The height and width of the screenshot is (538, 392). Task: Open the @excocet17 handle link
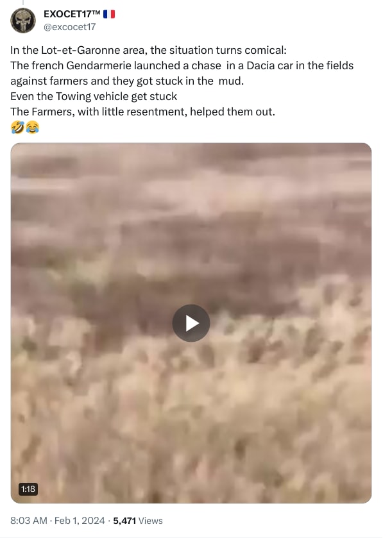70,27
